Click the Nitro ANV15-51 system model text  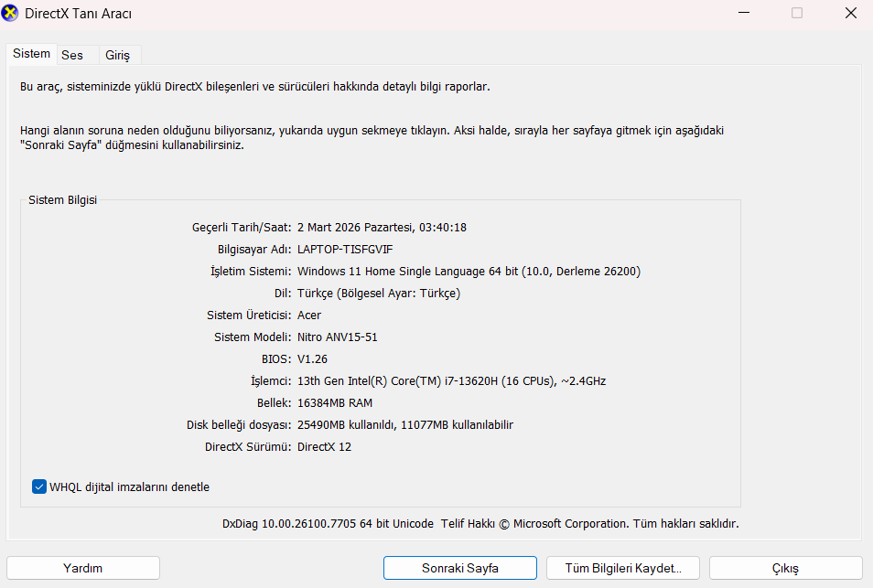click(x=337, y=337)
